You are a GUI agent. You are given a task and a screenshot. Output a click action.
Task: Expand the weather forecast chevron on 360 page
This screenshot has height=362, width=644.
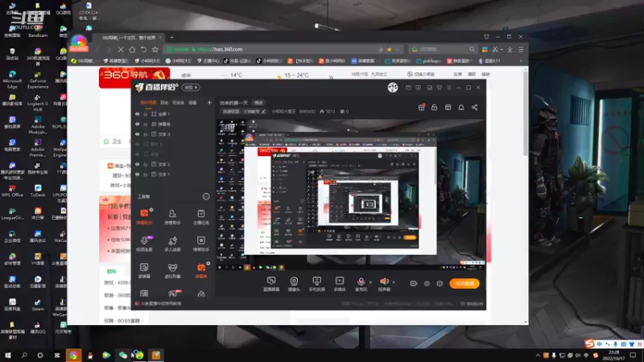[x=331, y=76]
